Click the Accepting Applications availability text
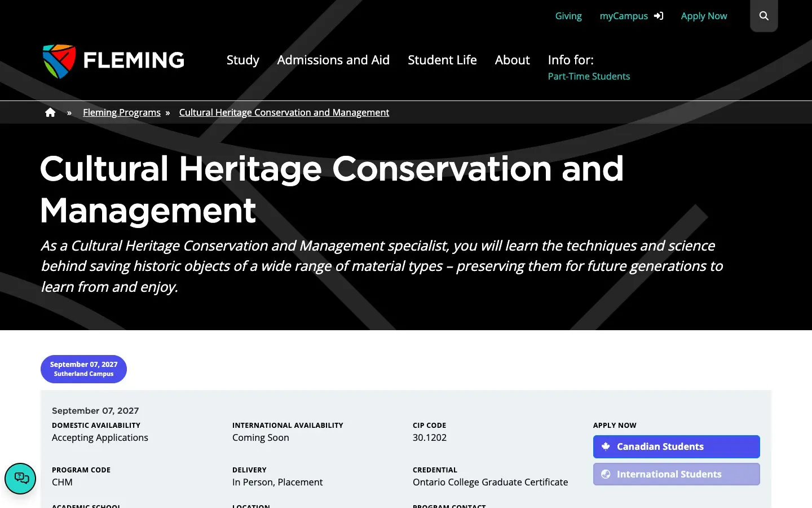The height and width of the screenshot is (508, 812). point(100,437)
